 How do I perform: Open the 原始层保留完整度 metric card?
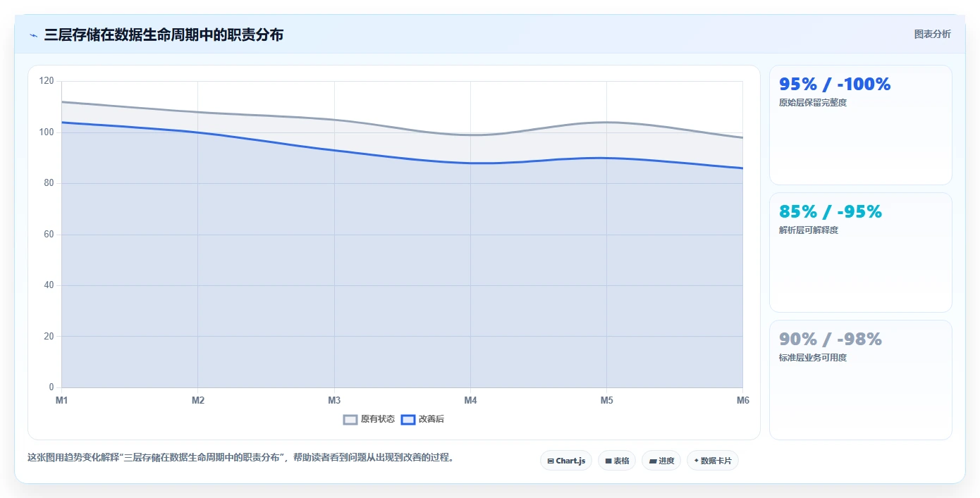(x=860, y=125)
